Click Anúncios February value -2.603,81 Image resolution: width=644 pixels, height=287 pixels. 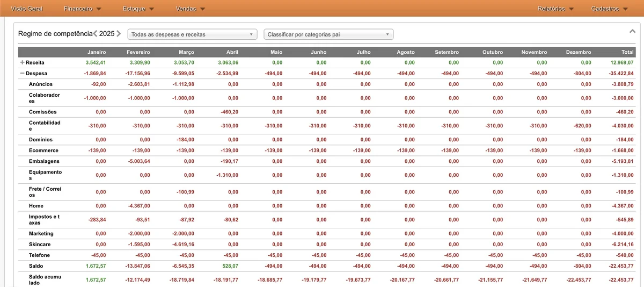[139, 84]
